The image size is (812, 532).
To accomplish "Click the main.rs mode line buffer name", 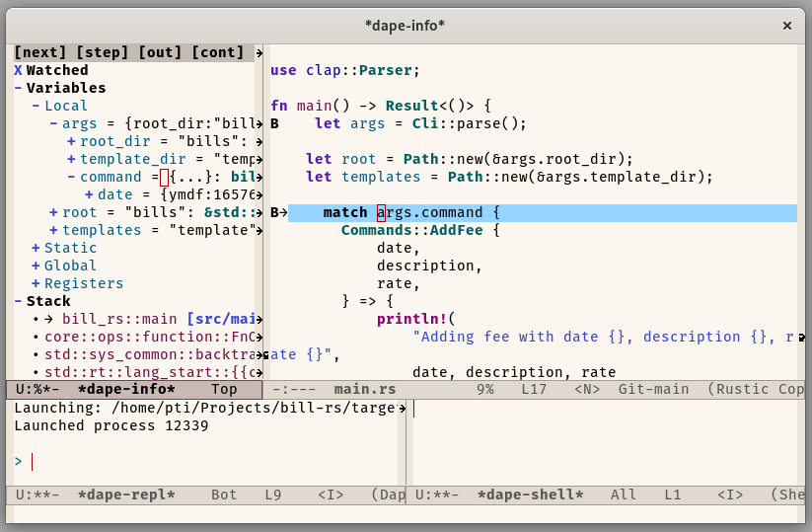I will click(x=365, y=389).
